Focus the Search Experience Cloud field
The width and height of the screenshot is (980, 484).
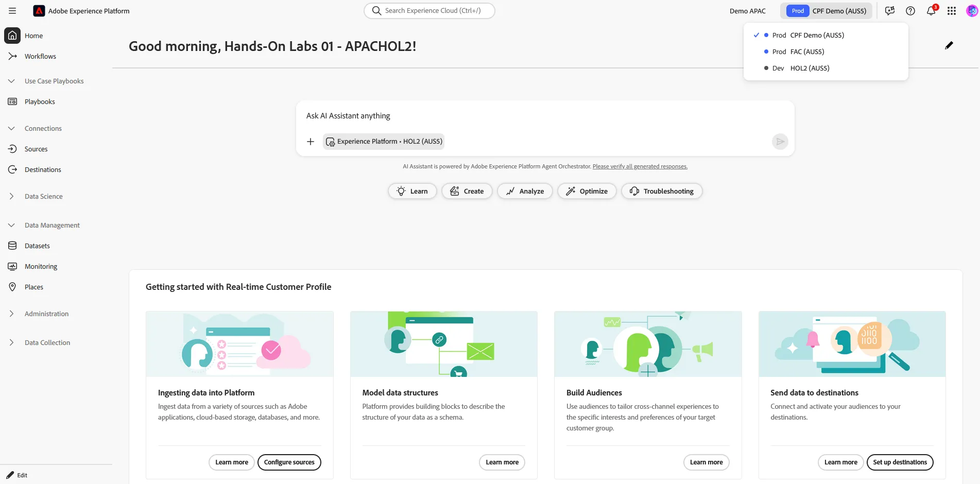429,11
